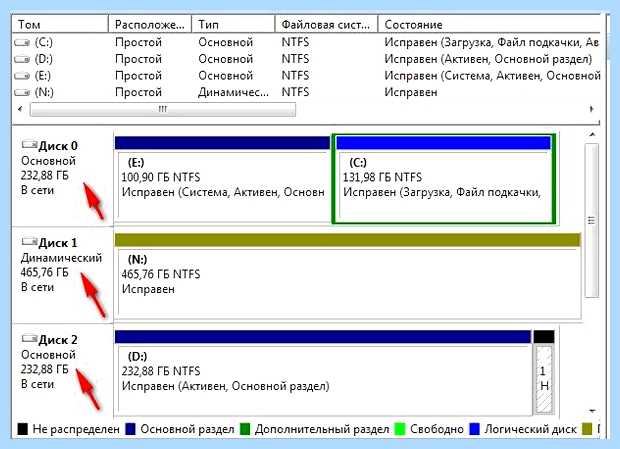Click the Динамичес... type cell in (N:) row
This screenshot has width=620, height=449.
click(234, 92)
